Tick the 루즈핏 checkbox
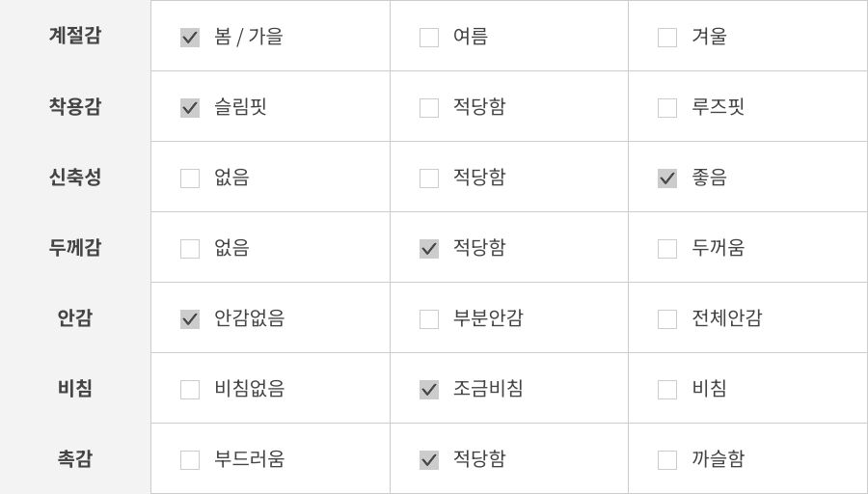 click(667, 108)
